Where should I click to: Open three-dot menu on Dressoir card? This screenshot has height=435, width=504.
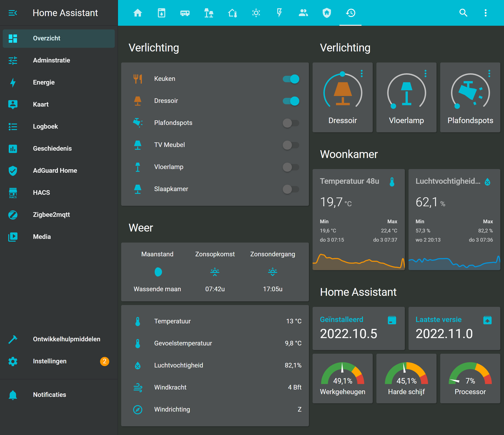coord(362,73)
